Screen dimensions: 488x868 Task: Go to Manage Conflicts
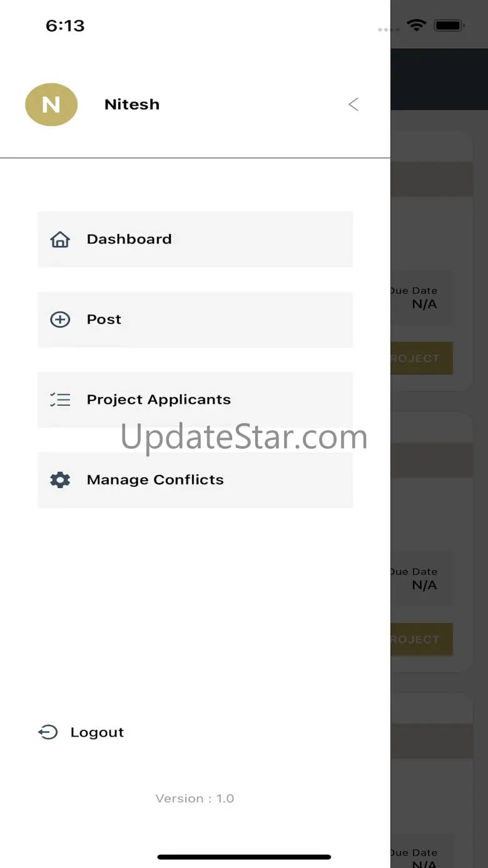click(195, 480)
